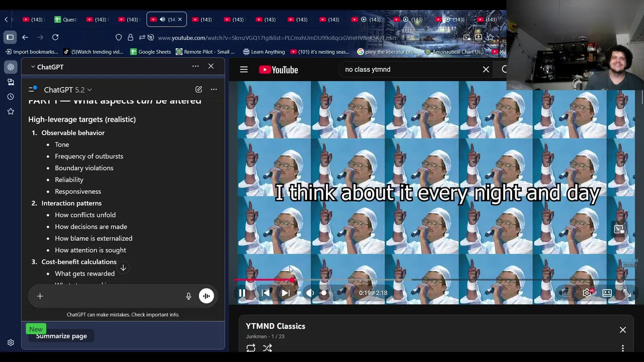Add attachment with the plus button

click(x=40, y=296)
